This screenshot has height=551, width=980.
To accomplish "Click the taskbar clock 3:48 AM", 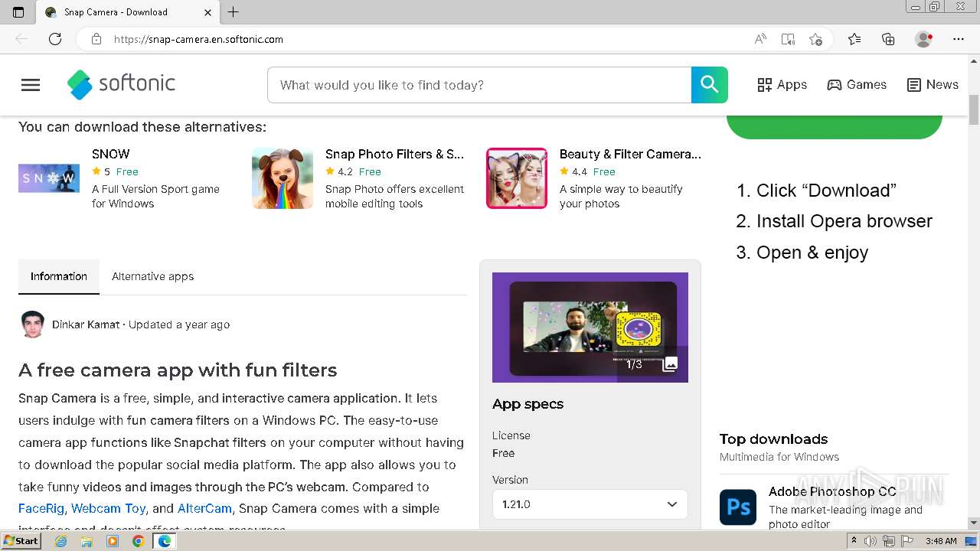I will pos(941,541).
